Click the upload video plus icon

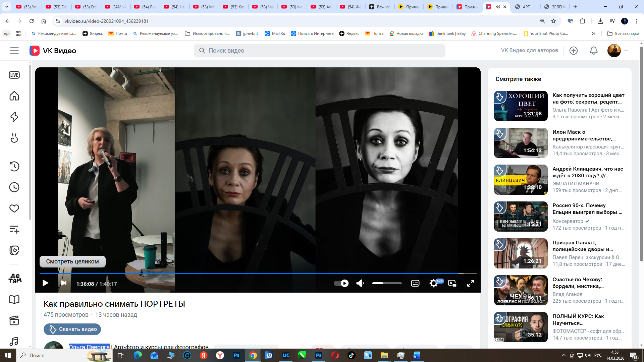pos(574,51)
